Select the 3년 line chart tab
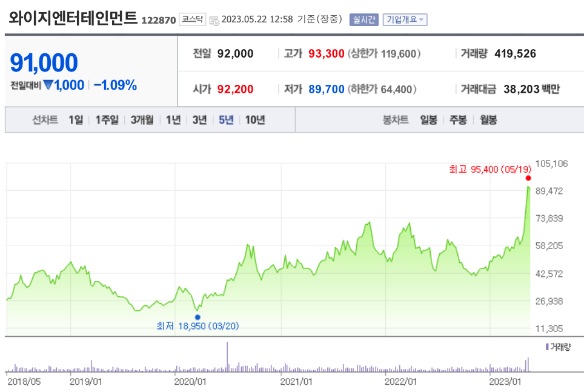 200,120
